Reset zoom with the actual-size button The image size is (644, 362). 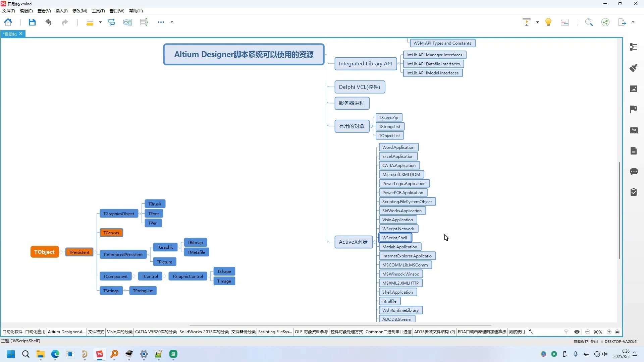click(617, 332)
